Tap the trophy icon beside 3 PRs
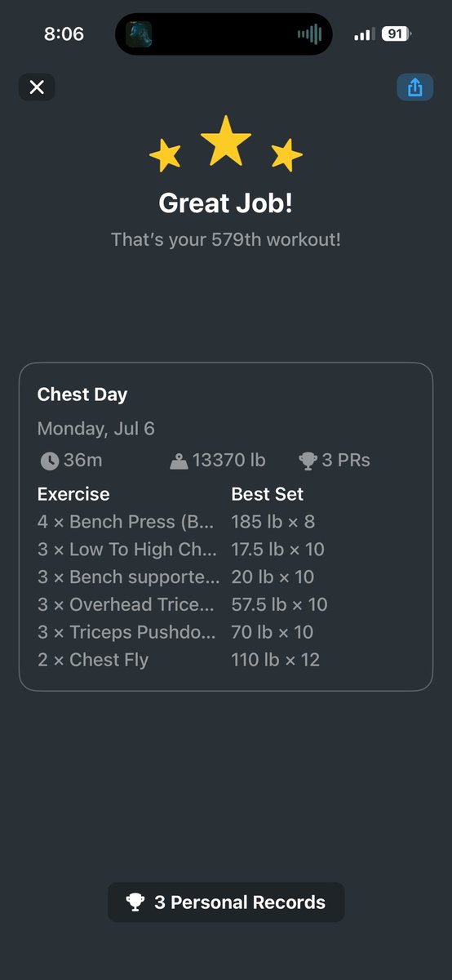The height and width of the screenshot is (980, 452). pyautogui.click(x=308, y=461)
